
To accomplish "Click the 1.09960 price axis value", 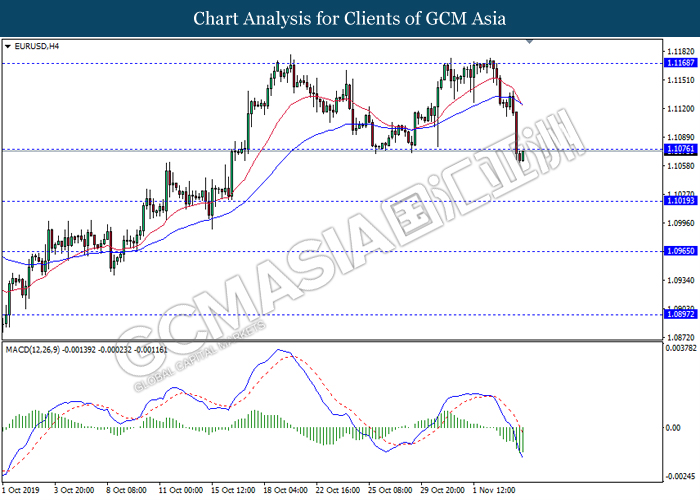I will (x=681, y=223).
